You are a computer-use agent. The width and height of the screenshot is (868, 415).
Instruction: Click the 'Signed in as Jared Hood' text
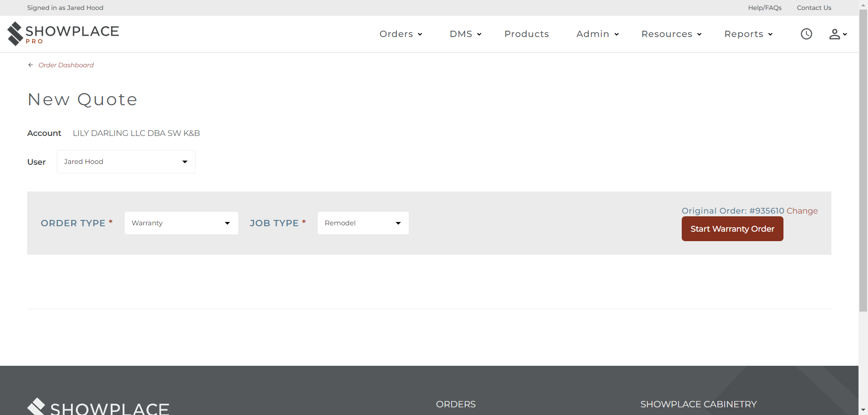pyautogui.click(x=65, y=8)
